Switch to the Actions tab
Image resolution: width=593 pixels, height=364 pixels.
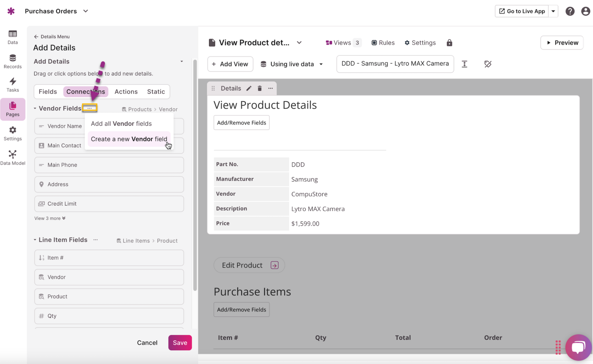click(x=126, y=92)
